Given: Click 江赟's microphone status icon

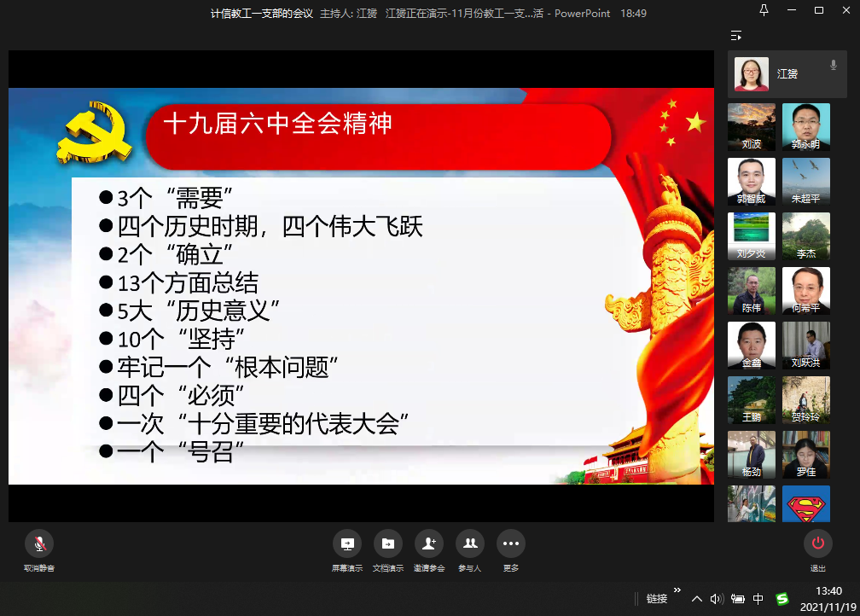Looking at the screenshot, I should pos(833,65).
